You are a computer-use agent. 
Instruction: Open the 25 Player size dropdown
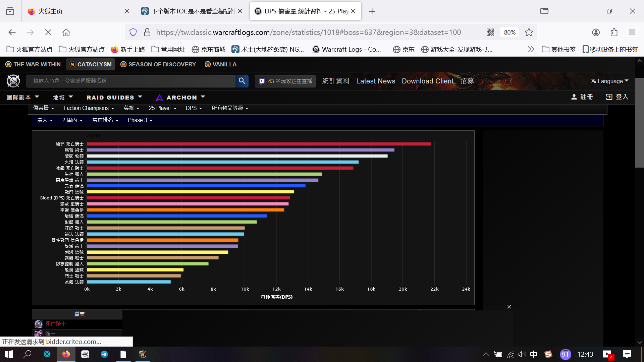click(x=162, y=108)
